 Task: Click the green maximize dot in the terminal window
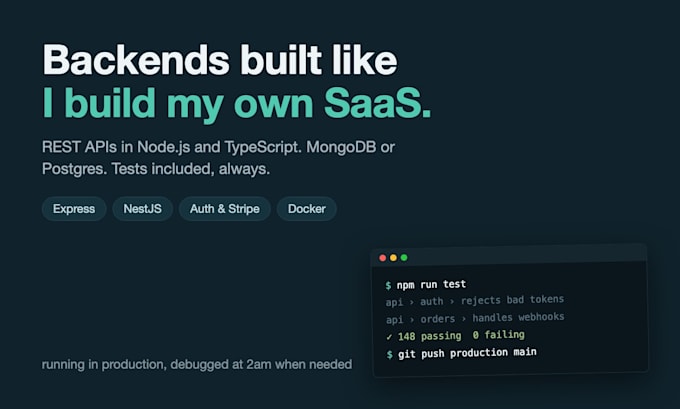pyautogui.click(x=404, y=258)
